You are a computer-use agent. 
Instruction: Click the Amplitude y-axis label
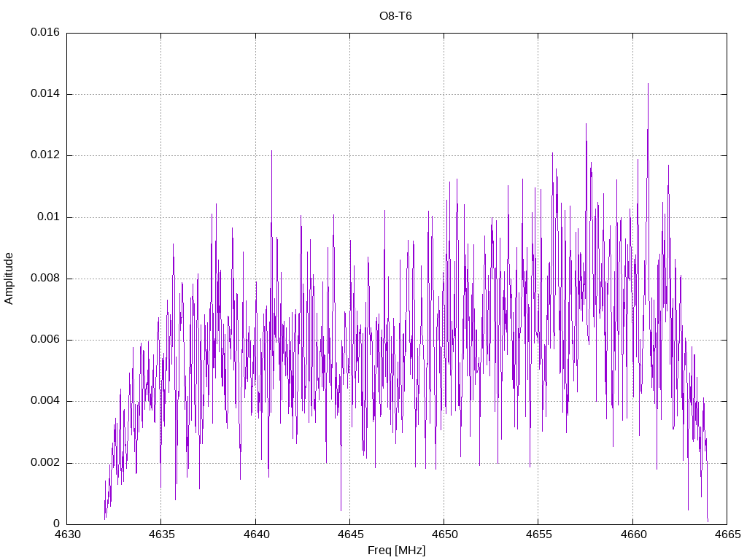[x=9, y=279]
